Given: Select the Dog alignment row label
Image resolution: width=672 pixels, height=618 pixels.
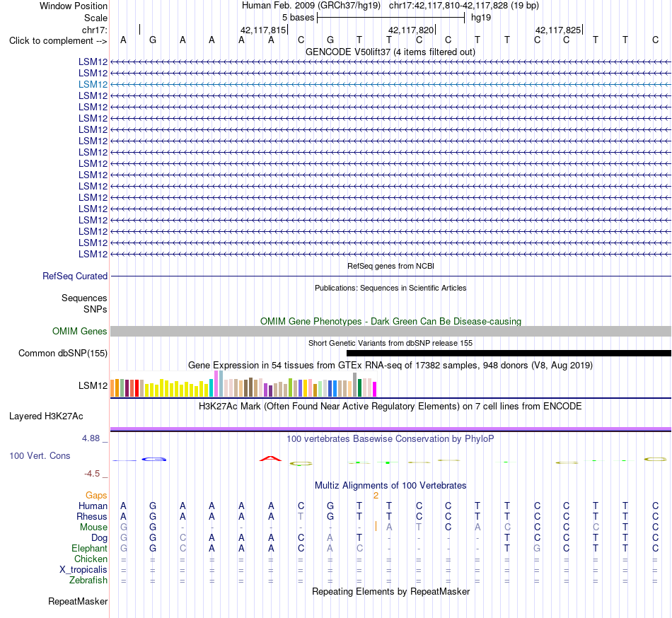Looking at the screenshot, I should (x=99, y=538).
